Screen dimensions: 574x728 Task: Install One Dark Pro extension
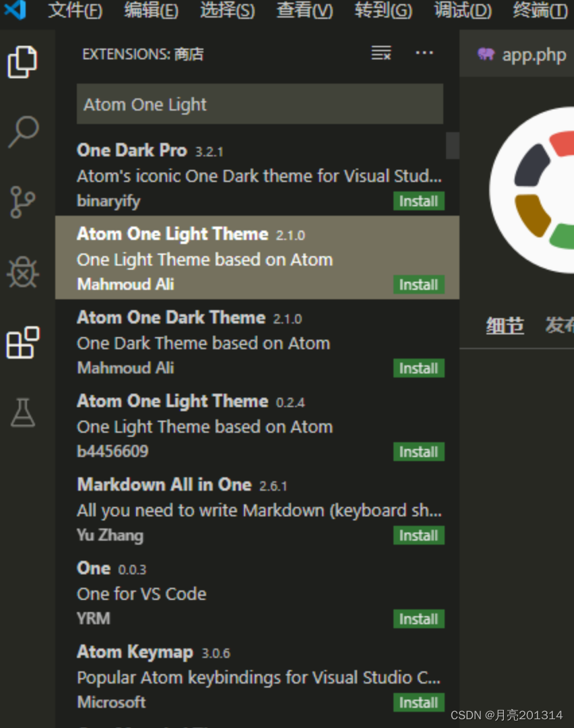click(418, 201)
